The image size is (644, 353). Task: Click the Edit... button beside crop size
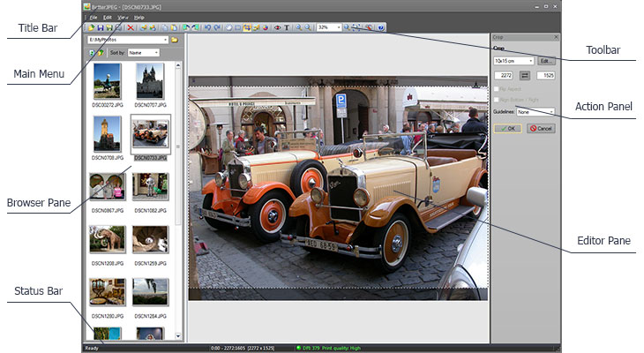[x=545, y=61]
